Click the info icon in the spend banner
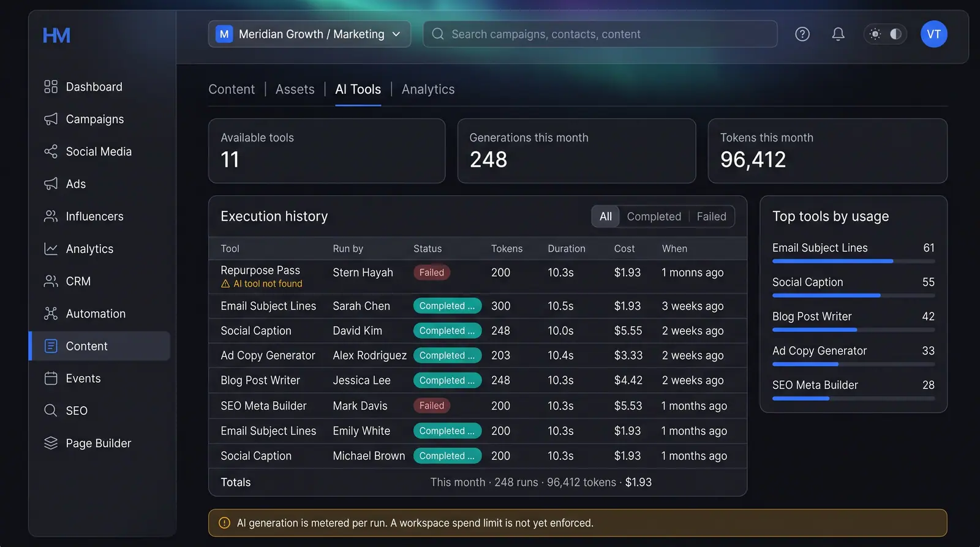This screenshot has width=980, height=547. tap(225, 523)
